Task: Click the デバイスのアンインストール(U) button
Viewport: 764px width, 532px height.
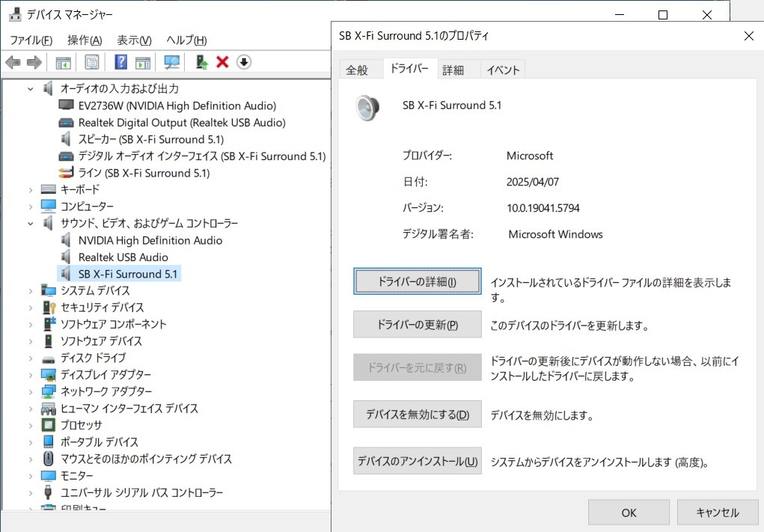Action: [x=417, y=461]
